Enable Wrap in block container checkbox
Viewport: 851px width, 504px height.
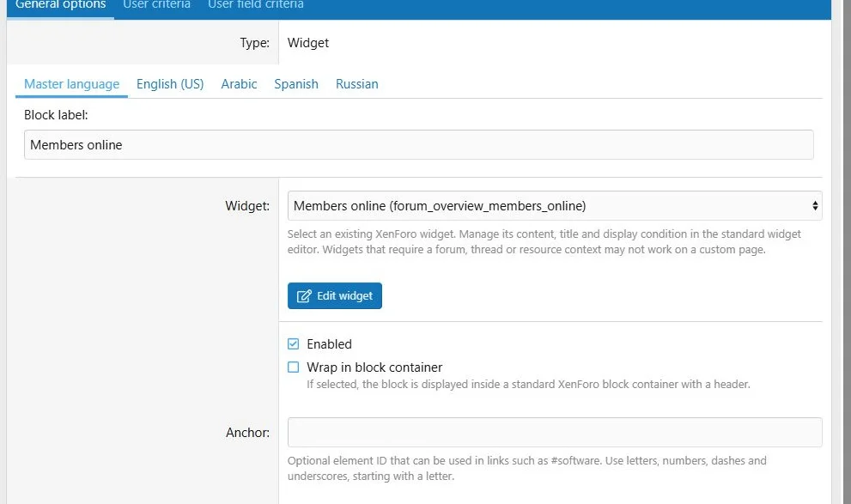click(x=293, y=367)
